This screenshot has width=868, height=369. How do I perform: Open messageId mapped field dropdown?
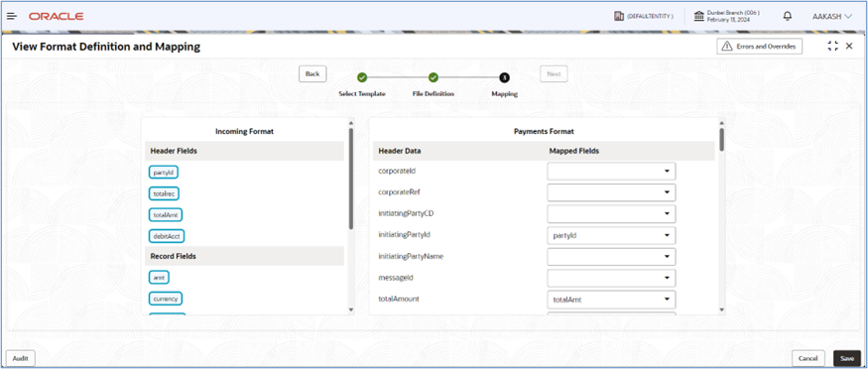611,279
